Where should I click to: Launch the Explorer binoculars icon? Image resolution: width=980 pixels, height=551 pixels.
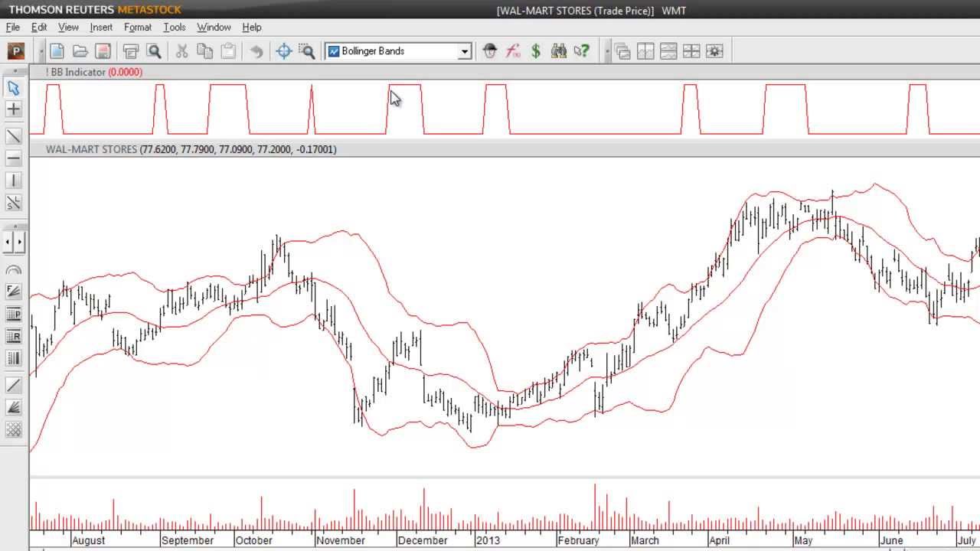point(559,51)
